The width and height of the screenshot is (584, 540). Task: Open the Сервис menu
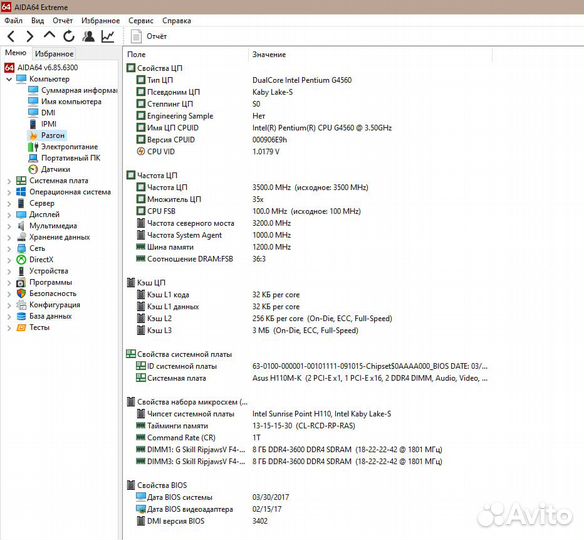[141, 20]
